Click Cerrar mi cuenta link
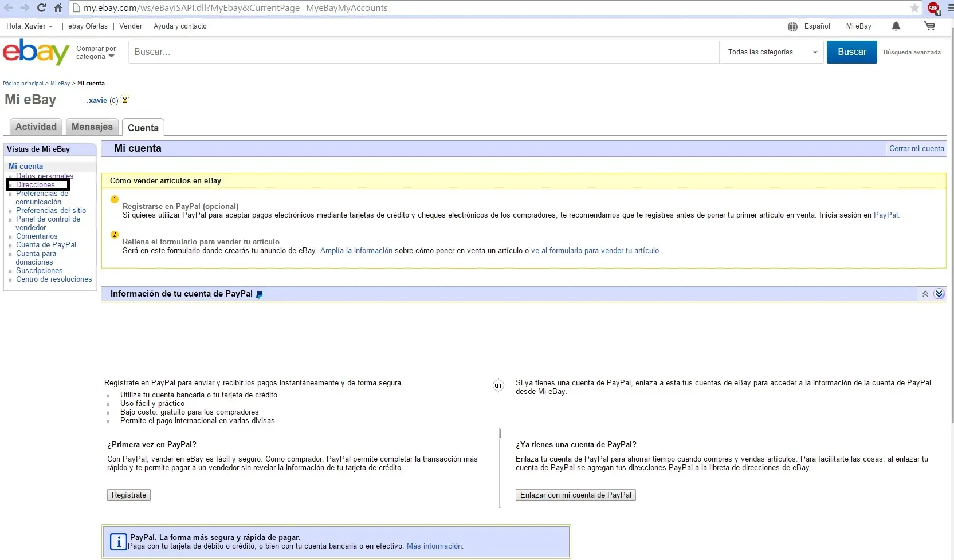 pyautogui.click(x=916, y=148)
